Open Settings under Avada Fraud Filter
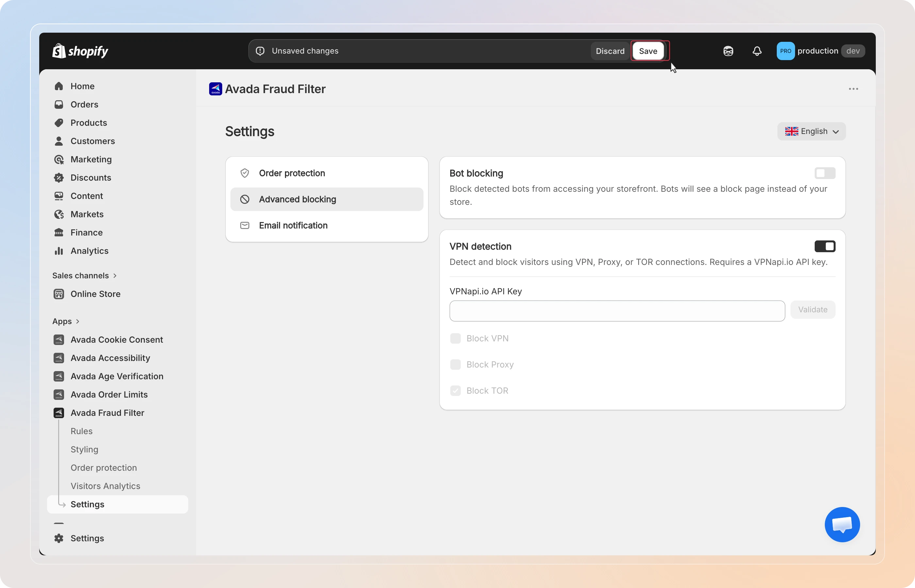Image resolution: width=915 pixels, height=588 pixels. click(x=118, y=505)
